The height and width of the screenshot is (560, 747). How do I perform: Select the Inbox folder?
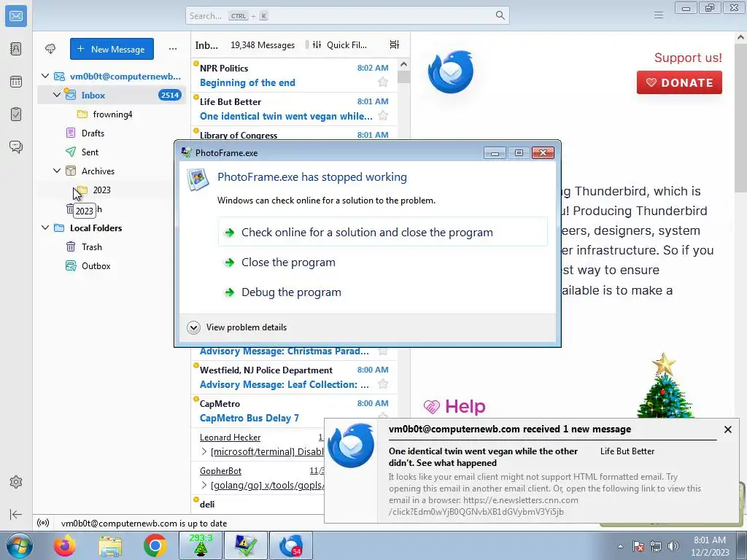point(112,96)
